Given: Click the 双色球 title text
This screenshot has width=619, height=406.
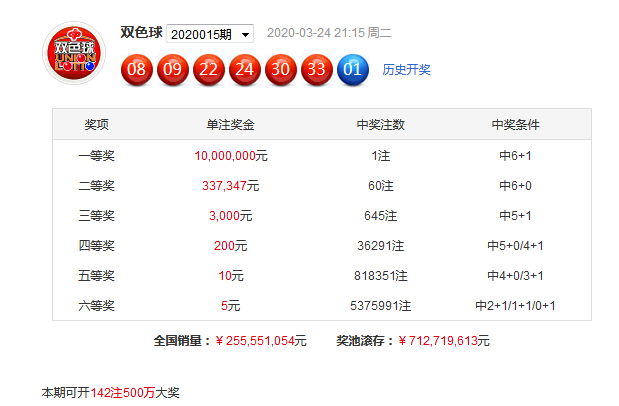Looking at the screenshot, I should [x=141, y=32].
